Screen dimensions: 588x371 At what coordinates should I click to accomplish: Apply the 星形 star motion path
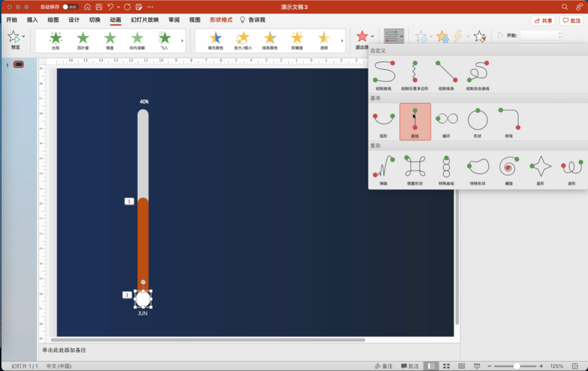click(x=540, y=170)
